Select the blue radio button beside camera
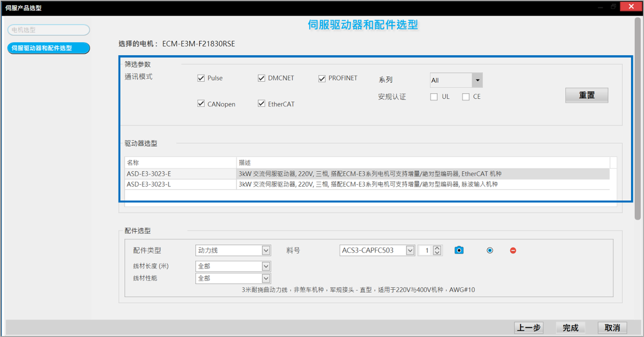Image resolution: width=644 pixels, height=337 pixels. pos(490,250)
